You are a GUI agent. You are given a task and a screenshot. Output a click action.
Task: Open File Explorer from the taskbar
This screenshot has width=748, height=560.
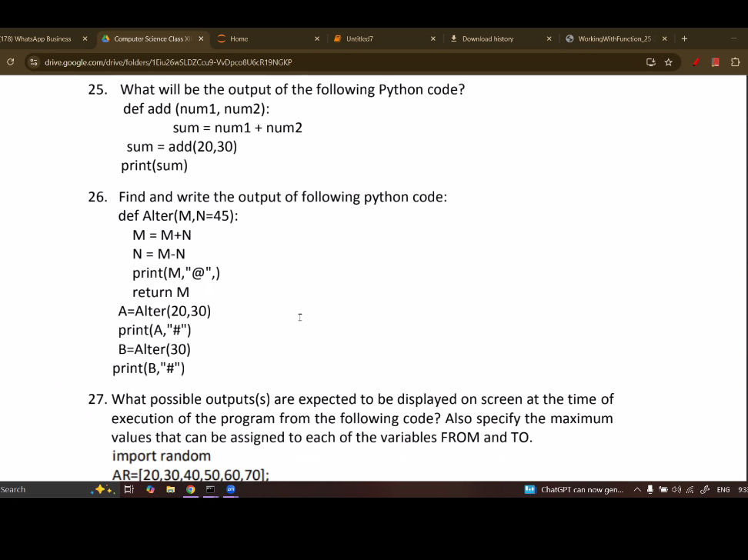(170, 489)
